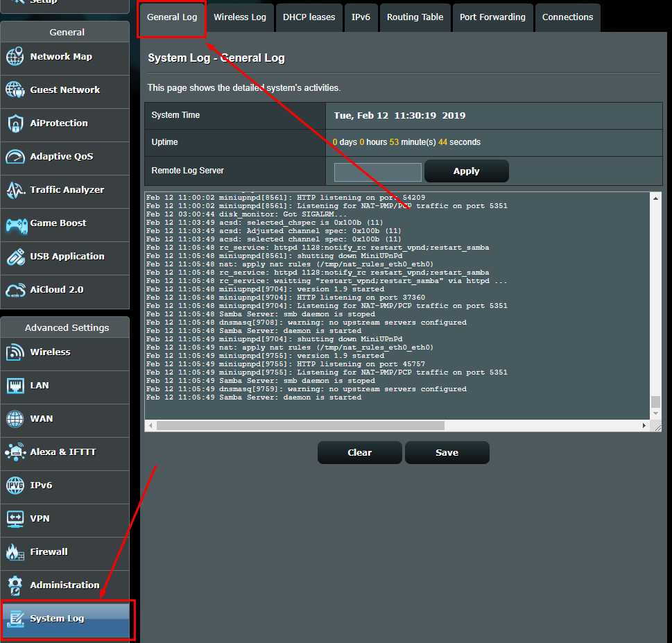672x643 pixels.
Task: Click the AiProtection shield lock icon
Action: (x=15, y=123)
